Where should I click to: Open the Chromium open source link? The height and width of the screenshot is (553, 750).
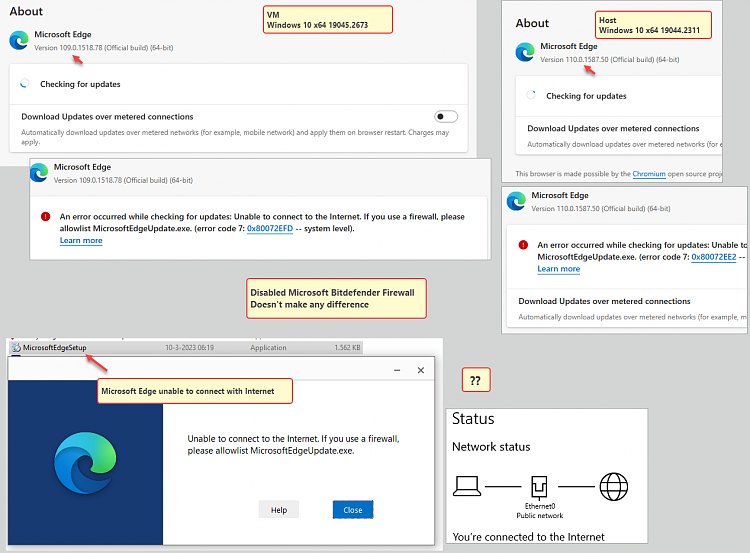click(649, 174)
